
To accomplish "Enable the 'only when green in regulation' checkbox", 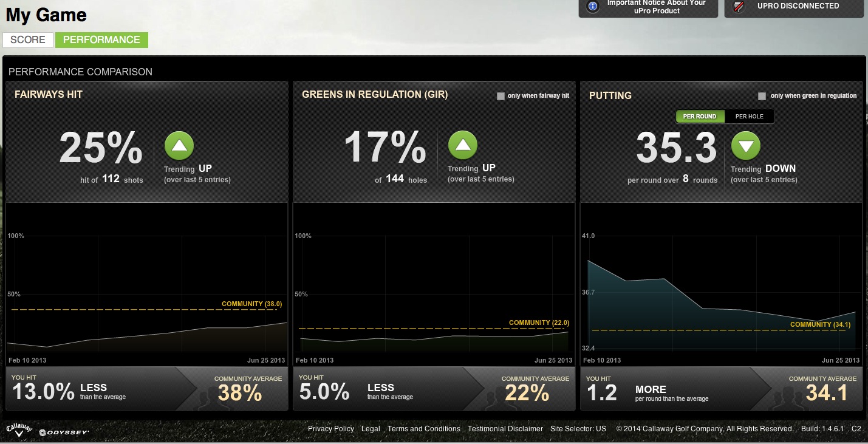I will 762,96.
